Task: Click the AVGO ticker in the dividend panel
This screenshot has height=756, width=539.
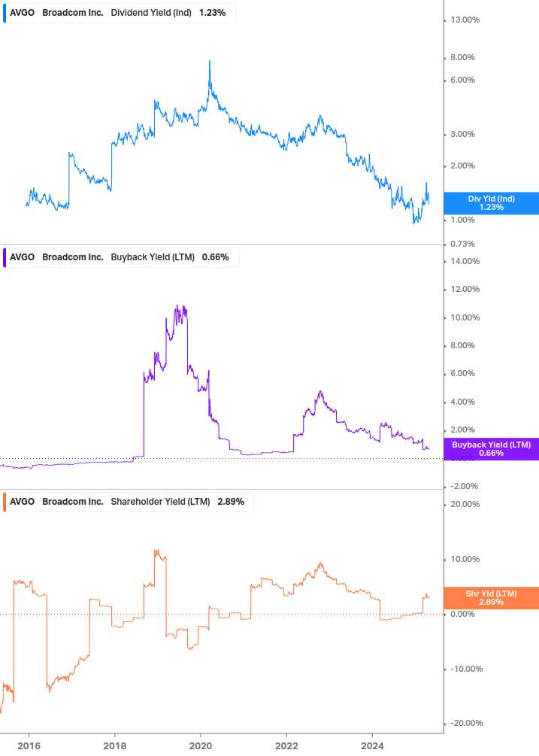Action: 22,13
